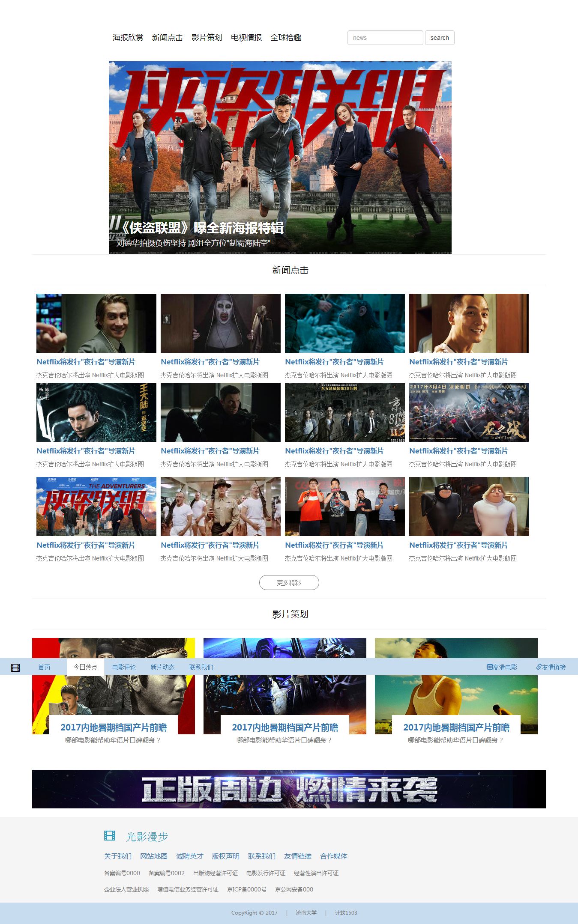Open 新闻点击 in top navigation
The image size is (578, 924).
click(168, 38)
